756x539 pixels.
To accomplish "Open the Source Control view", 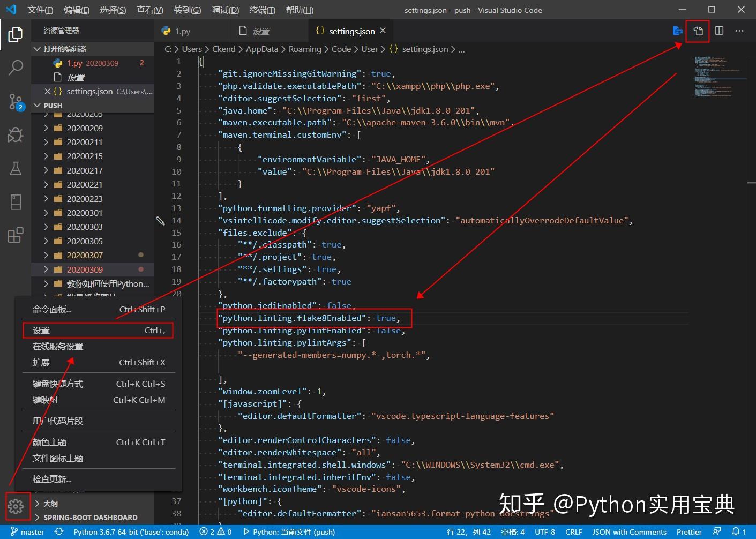I will coord(16,101).
